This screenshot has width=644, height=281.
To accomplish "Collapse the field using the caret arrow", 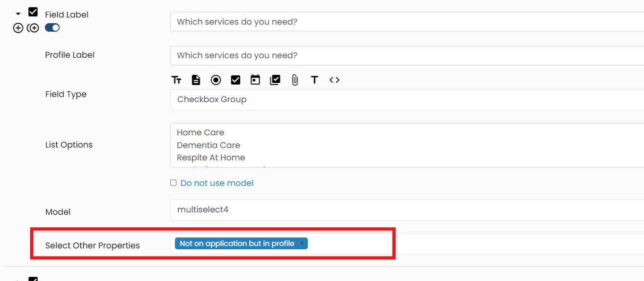I will tap(18, 14).
